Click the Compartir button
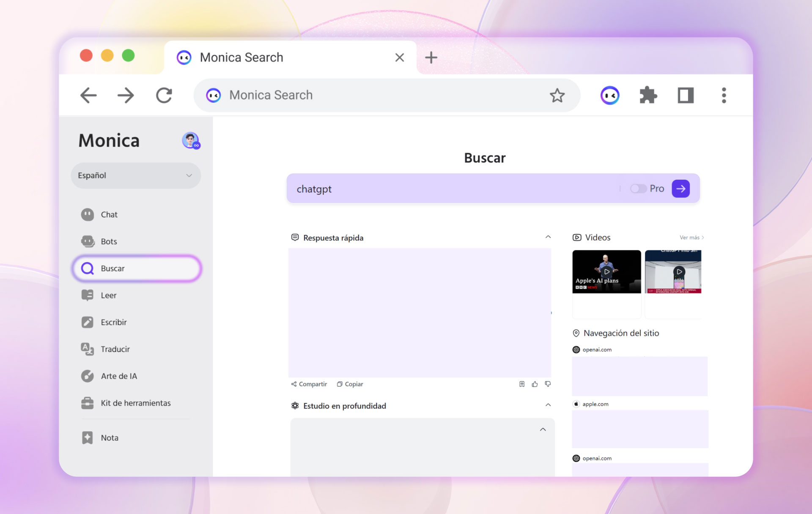Viewport: 812px width, 514px height. 309,384
